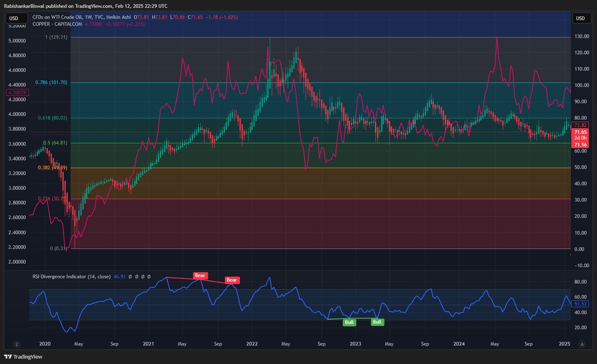This screenshot has width=597, height=364.
Task: Click the A icon near the time axis
Action: pos(582,344)
